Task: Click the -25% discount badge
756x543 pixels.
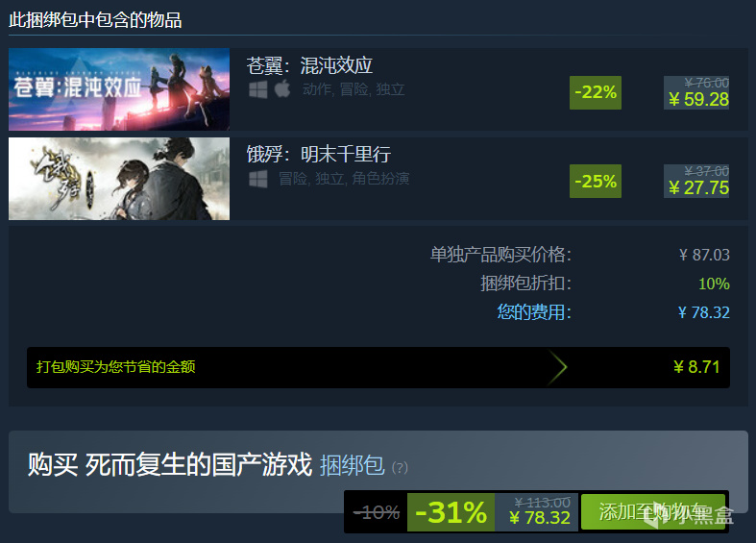Action: click(x=596, y=182)
